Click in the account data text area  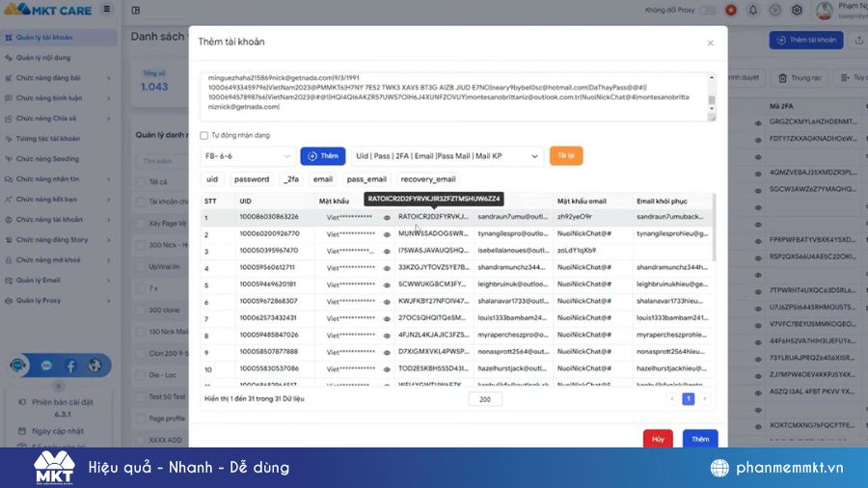pos(453,96)
